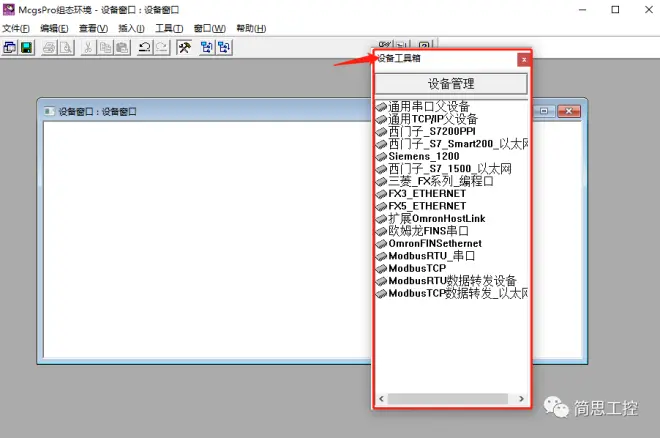
Task: Open the 帮助(H) menu
Action: click(x=251, y=28)
